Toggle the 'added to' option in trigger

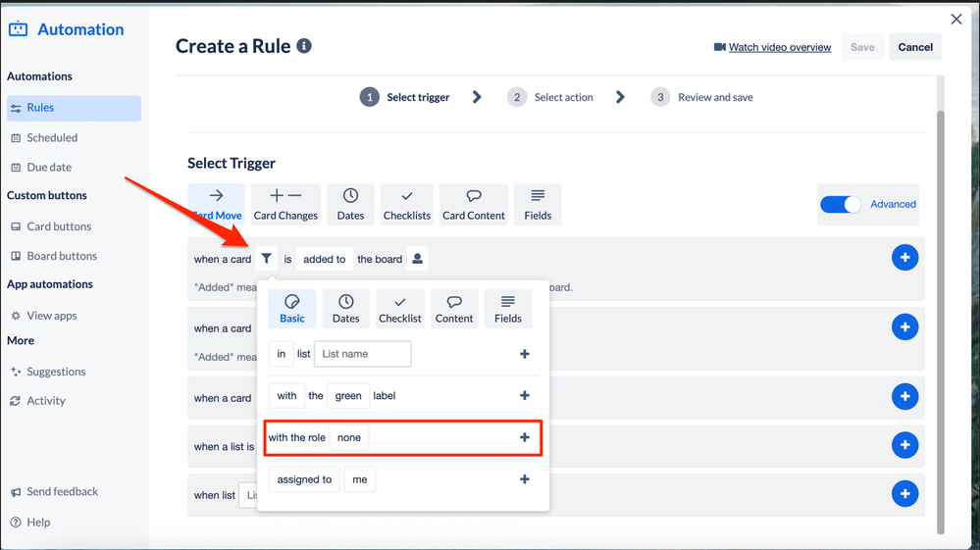point(325,259)
